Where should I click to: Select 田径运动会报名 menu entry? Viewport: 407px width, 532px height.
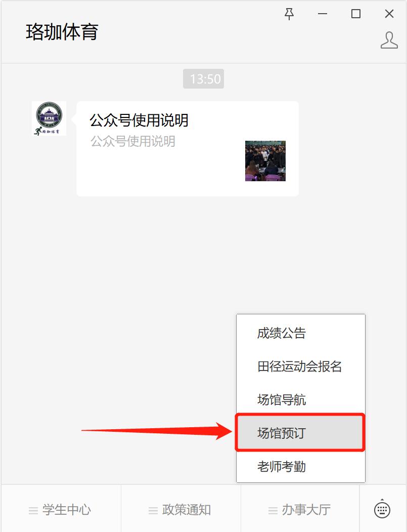[301, 366]
